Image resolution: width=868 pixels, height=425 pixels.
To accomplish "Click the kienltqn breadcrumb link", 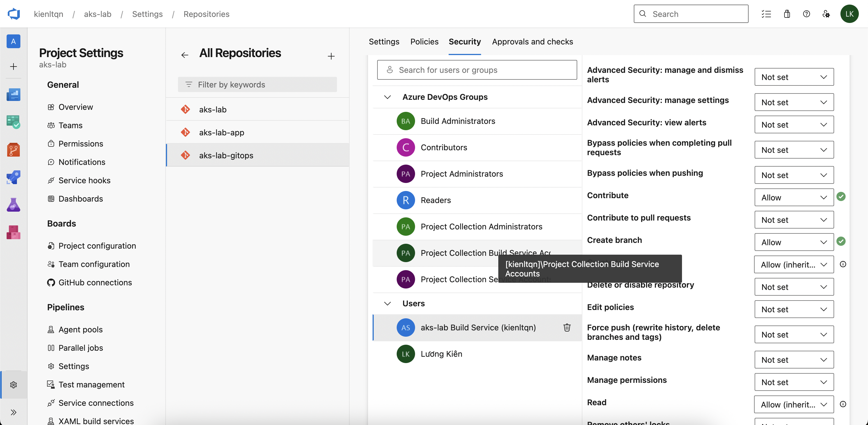I will point(49,14).
